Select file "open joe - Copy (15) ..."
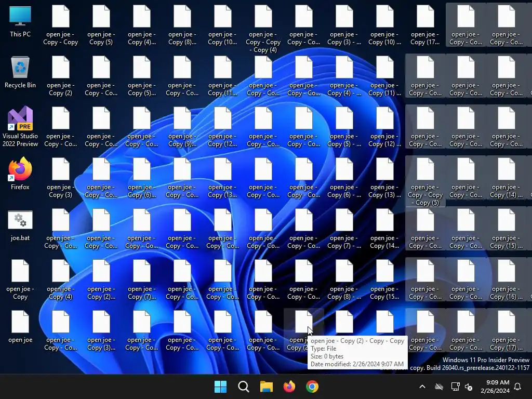 coord(506,229)
